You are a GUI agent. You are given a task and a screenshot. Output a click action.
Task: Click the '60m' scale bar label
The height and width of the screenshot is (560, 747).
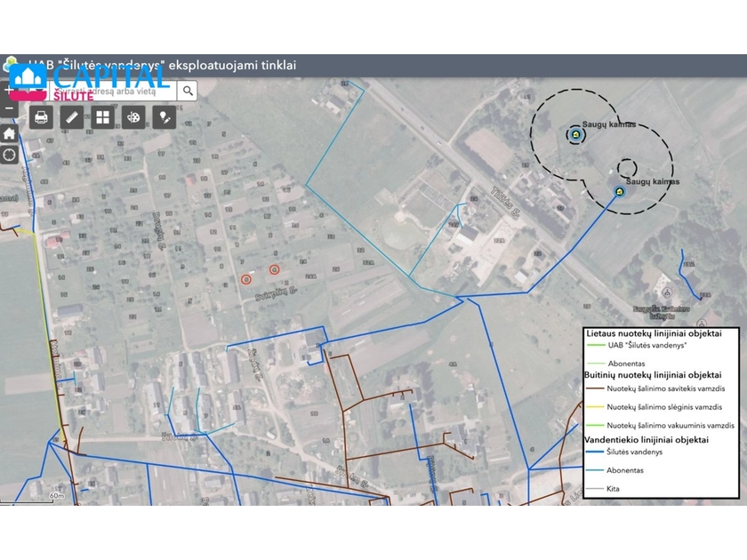(56, 496)
